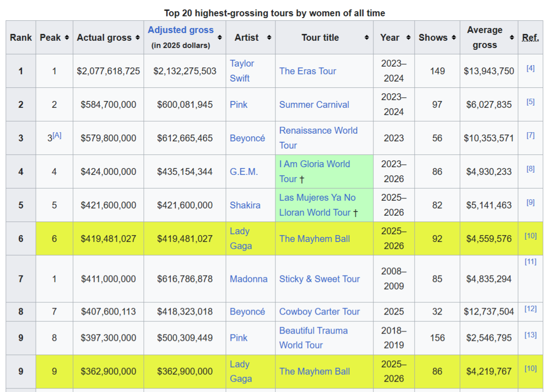This screenshot has height=392, width=548.
Task: Open Lady Gaga link in $362,900,000 row
Action: (x=241, y=372)
